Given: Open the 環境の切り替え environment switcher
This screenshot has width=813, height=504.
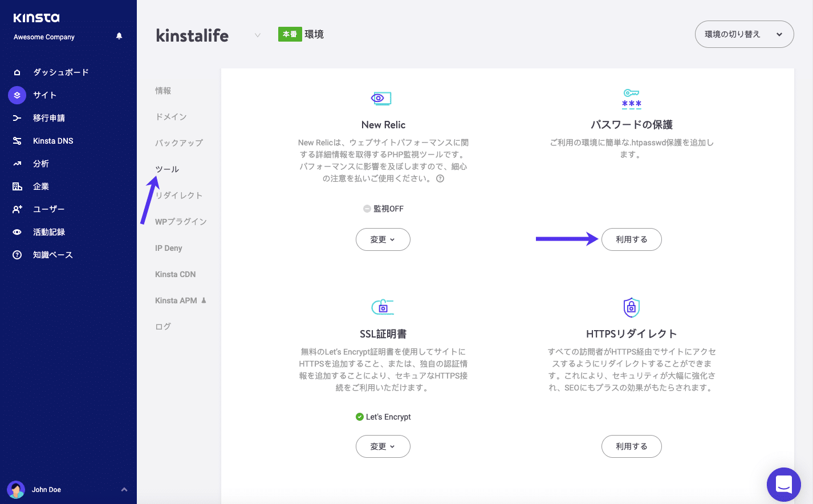Looking at the screenshot, I should [x=744, y=34].
